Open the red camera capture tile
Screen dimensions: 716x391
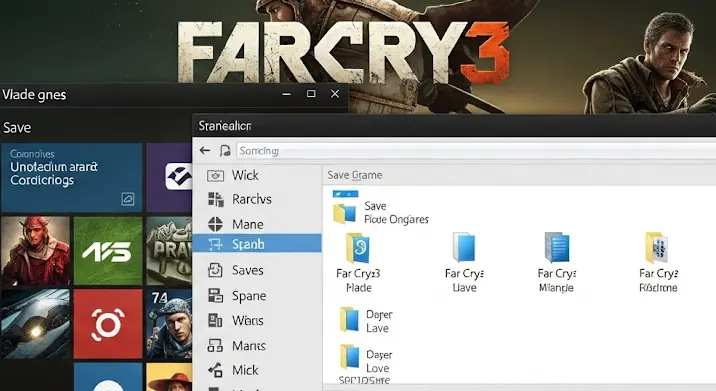(x=108, y=323)
